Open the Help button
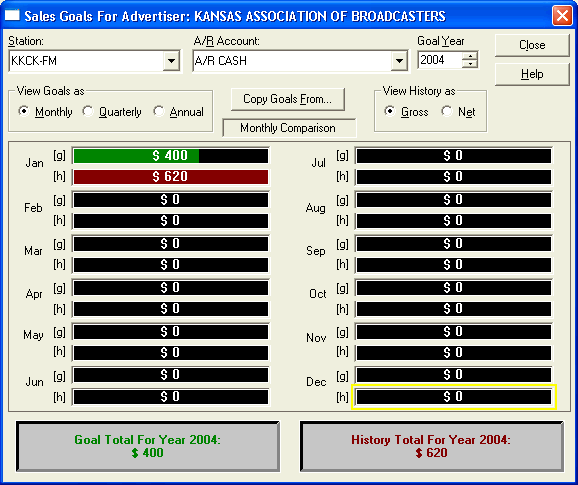Viewport: 578px width, 485px height. coord(532,74)
